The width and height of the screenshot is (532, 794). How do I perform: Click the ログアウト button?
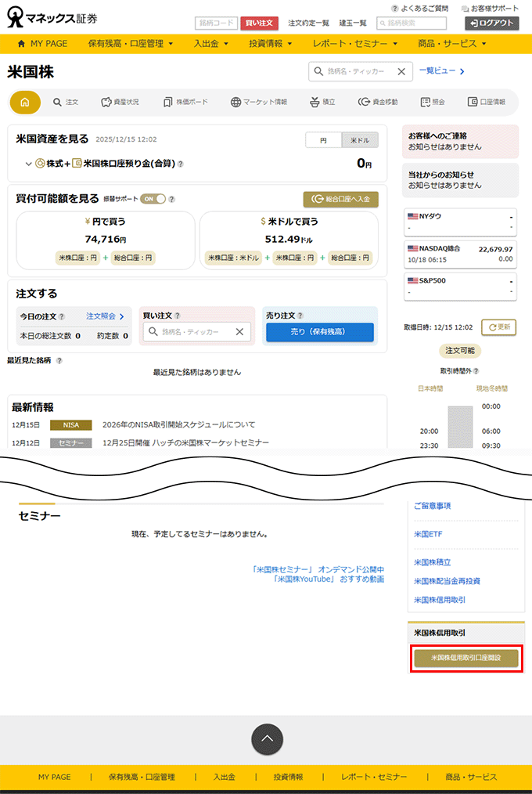[x=492, y=23]
